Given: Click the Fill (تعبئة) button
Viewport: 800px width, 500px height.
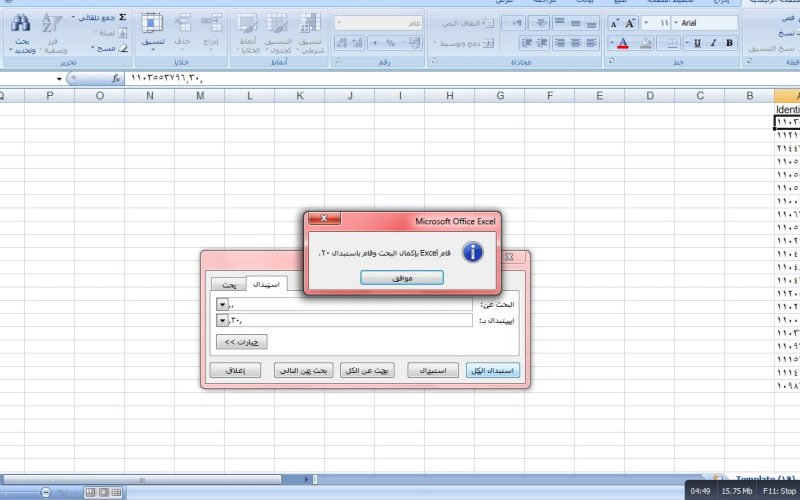Looking at the screenshot, I should pyautogui.click(x=109, y=33).
